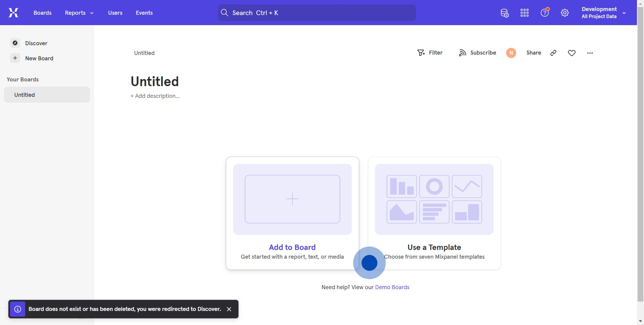Open the three-dot more options menu
644x325 pixels.
click(590, 53)
